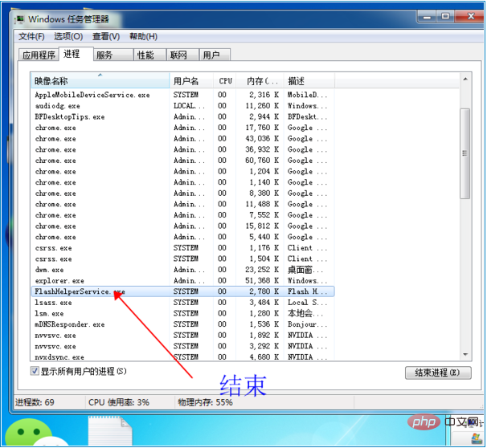Click CPU 使用率: 3% status entry
This screenshot has width=487, height=448.
[119, 402]
